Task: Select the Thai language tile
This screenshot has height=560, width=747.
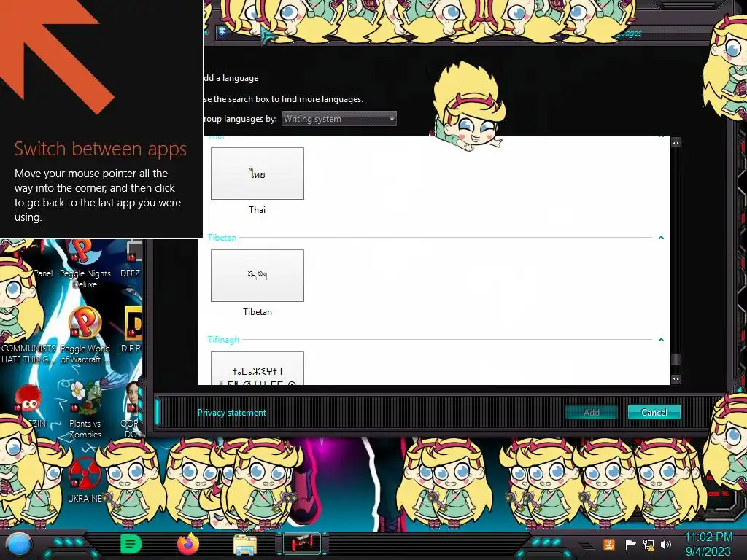Action: (258, 174)
